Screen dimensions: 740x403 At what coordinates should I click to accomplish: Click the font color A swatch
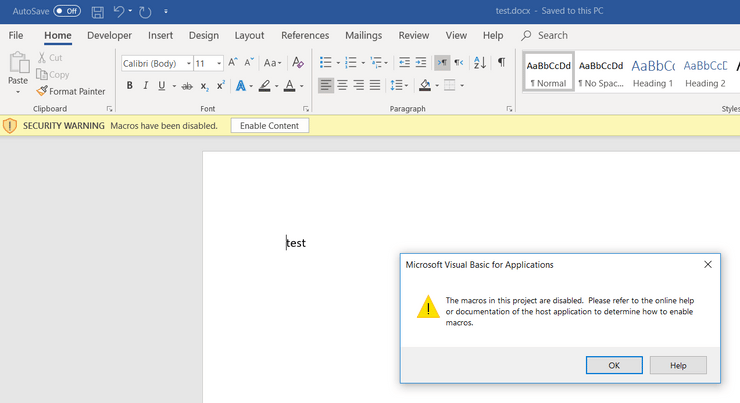[289, 86]
